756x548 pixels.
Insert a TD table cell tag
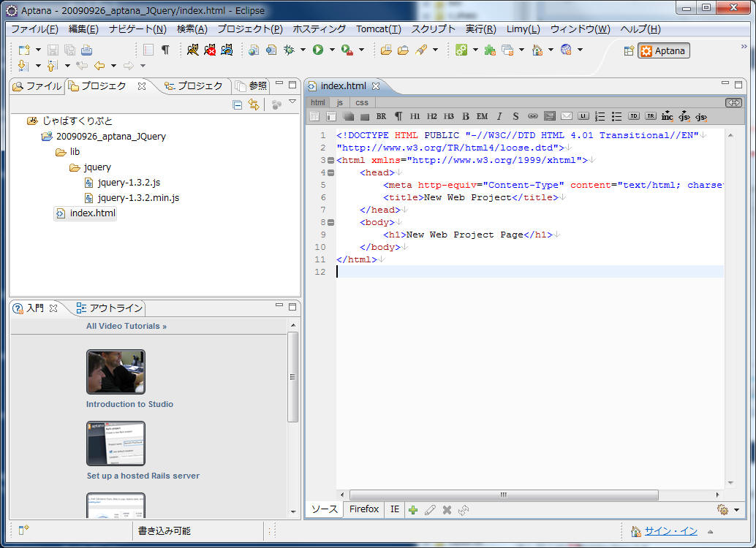pyautogui.click(x=633, y=116)
